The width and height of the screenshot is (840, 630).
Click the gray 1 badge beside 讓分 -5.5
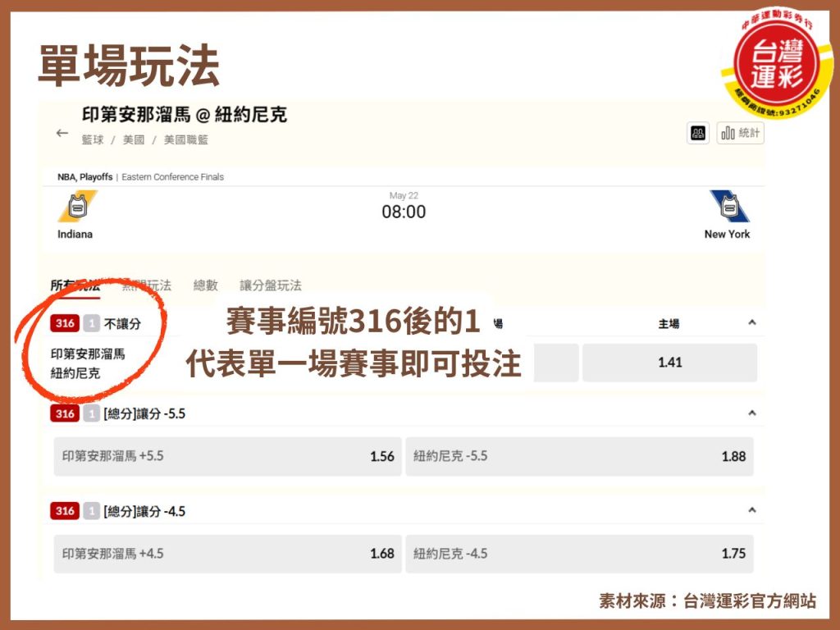click(92, 413)
